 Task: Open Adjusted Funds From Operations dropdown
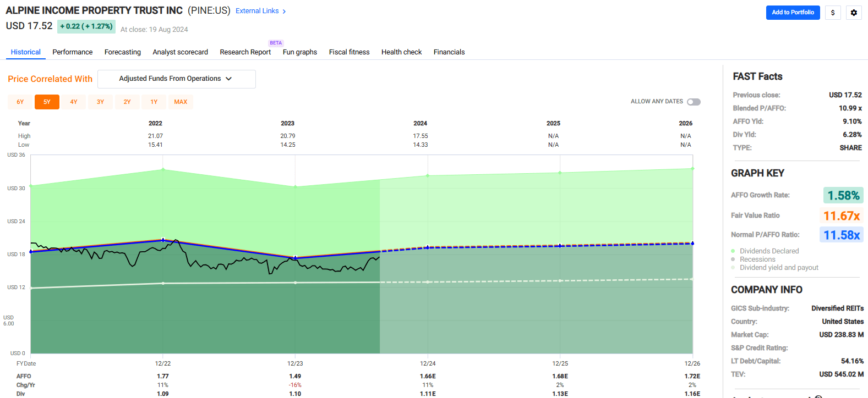(176, 79)
